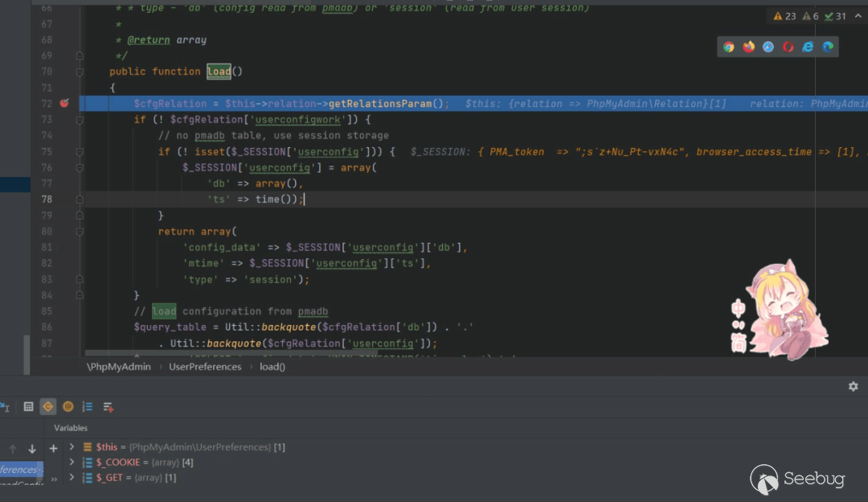Toggle the orange '@' debugger view button
This screenshot has width=868, height=502.
tap(68, 407)
